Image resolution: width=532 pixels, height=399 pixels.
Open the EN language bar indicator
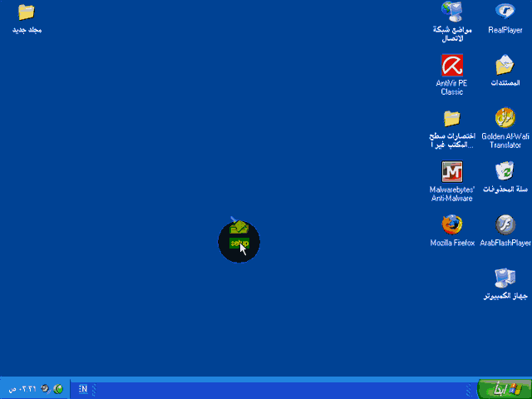tap(83, 389)
